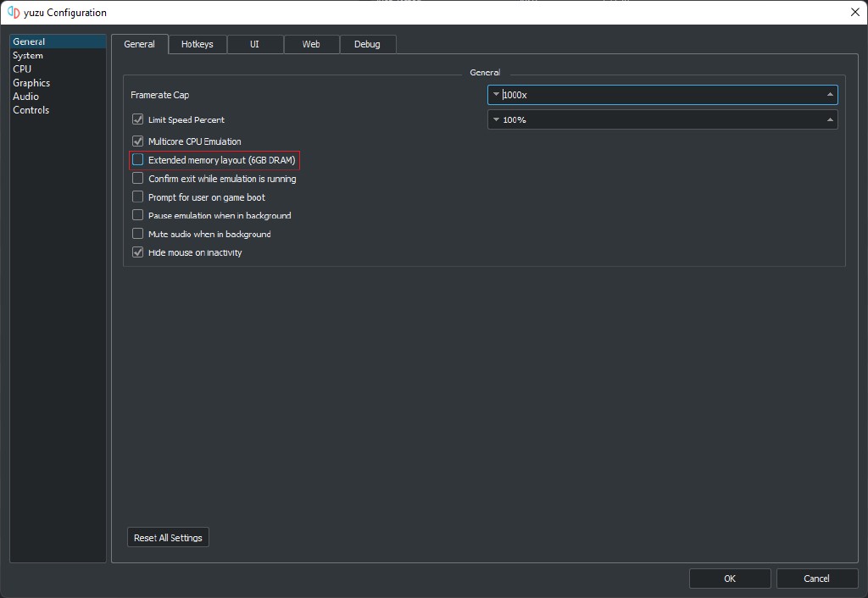868x598 pixels.
Task: Confirm settings with OK button
Action: [x=730, y=578]
